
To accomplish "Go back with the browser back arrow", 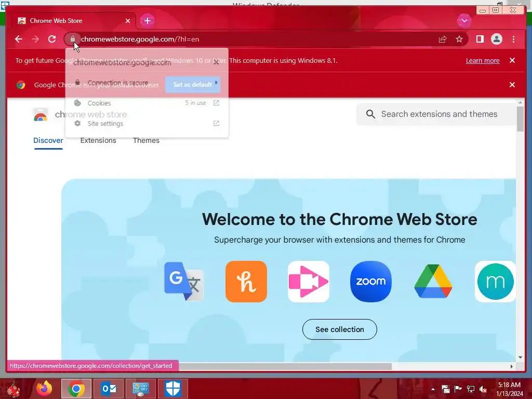I will [19, 39].
